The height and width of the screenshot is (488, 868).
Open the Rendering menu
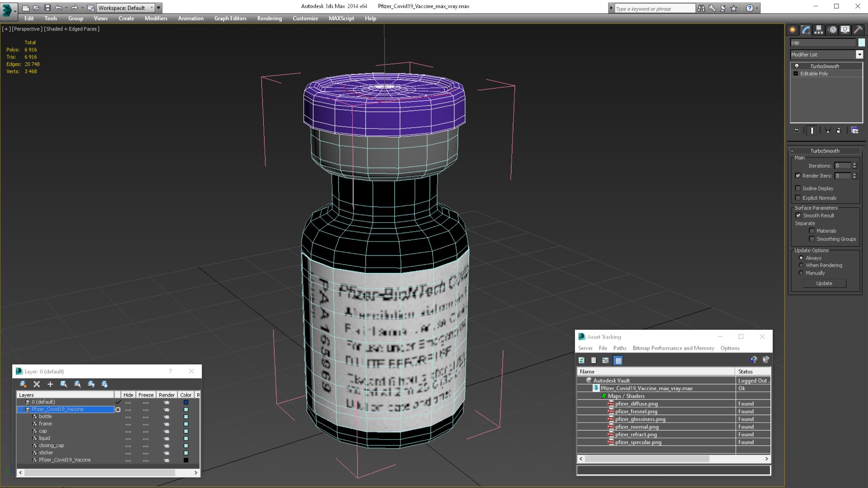click(x=269, y=19)
